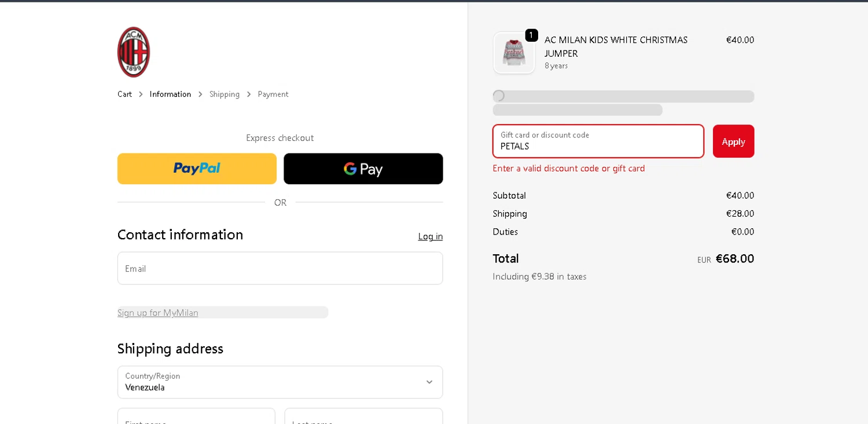Focus the gift card or discount code field
The width and height of the screenshot is (868, 424).
pyautogui.click(x=598, y=141)
